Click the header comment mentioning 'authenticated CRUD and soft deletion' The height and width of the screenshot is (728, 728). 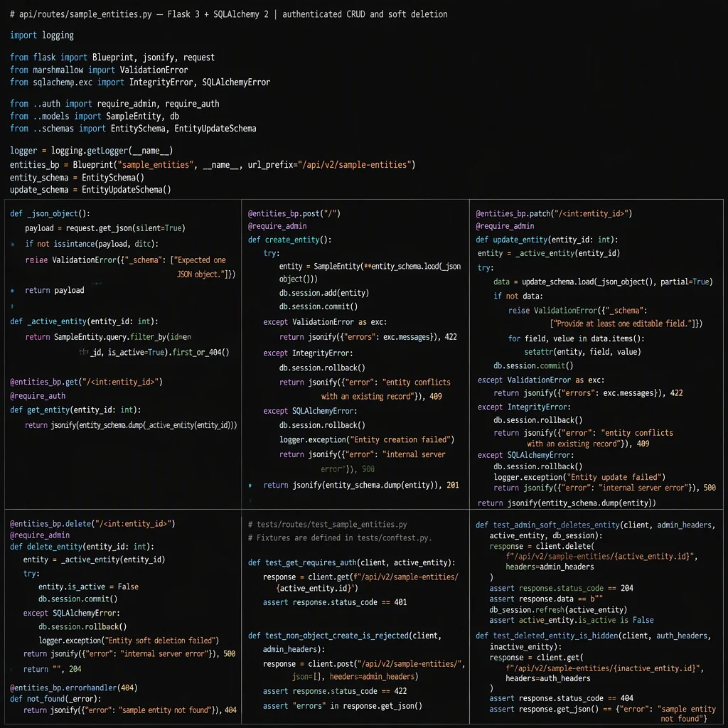coord(229,14)
